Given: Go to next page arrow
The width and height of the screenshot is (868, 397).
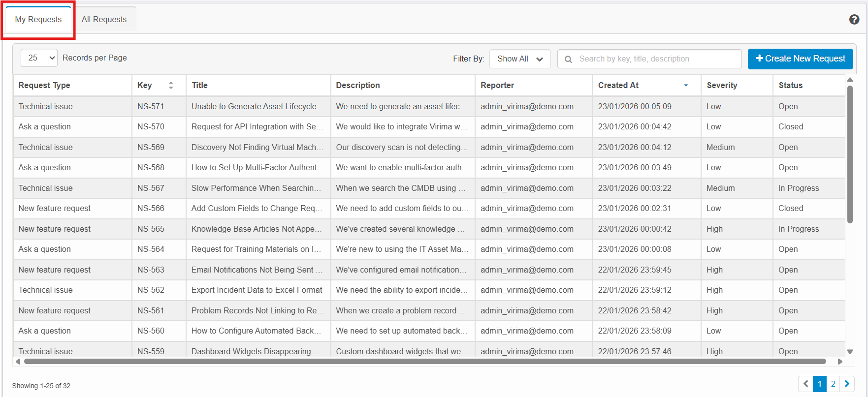Looking at the screenshot, I should tap(847, 384).
